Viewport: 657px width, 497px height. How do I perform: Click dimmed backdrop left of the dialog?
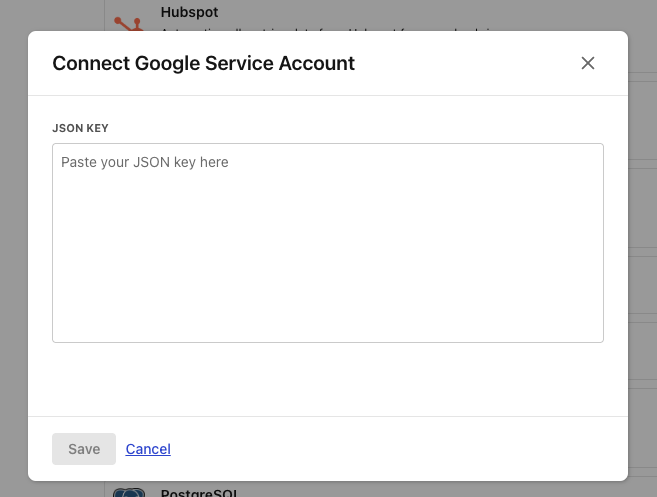coord(13,250)
